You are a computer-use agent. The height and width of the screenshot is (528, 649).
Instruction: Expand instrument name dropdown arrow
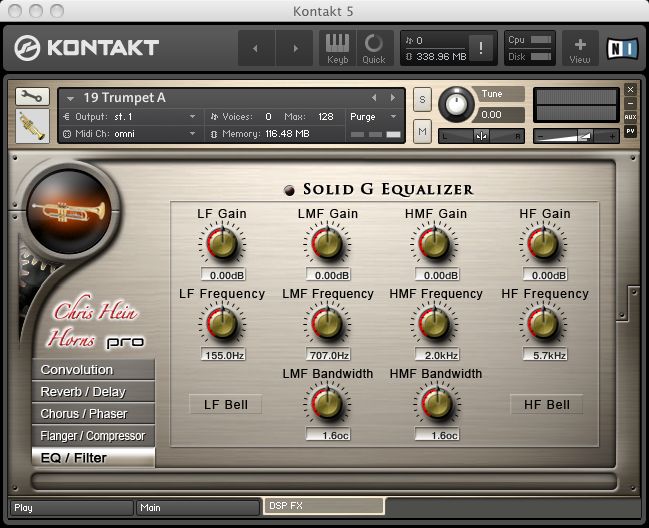tap(70, 98)
